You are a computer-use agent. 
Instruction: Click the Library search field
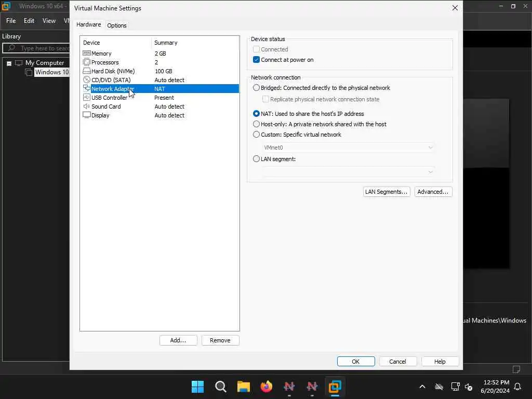[x=36, y=48]
